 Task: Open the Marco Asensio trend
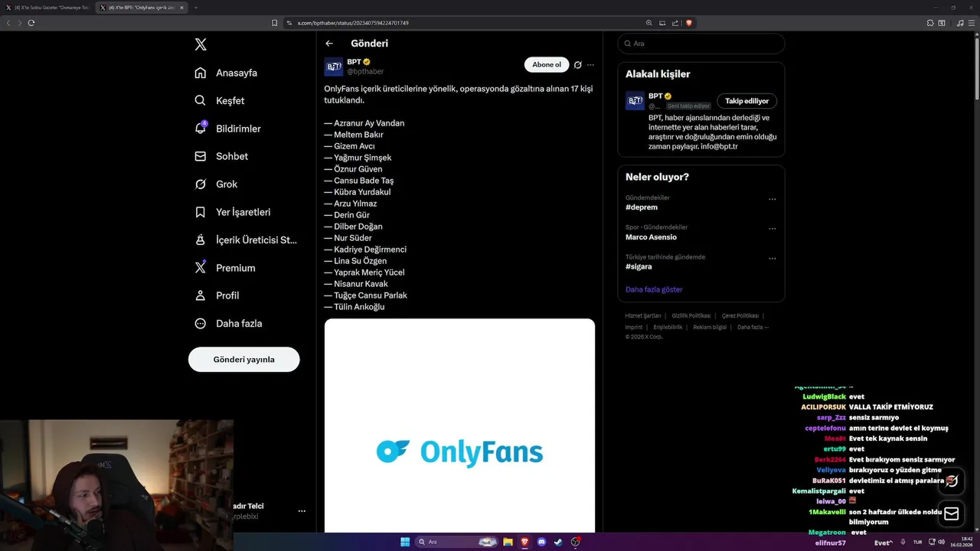651,237
